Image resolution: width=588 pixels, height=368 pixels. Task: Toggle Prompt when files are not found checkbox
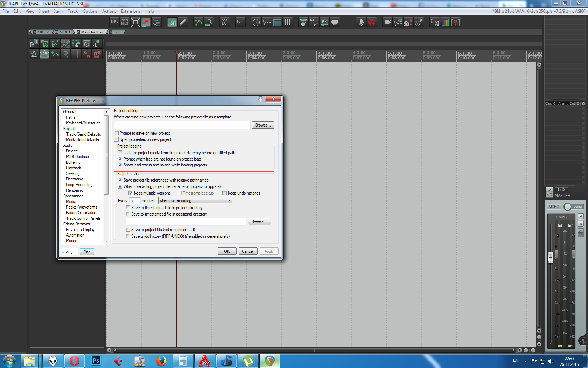point(120,159)
